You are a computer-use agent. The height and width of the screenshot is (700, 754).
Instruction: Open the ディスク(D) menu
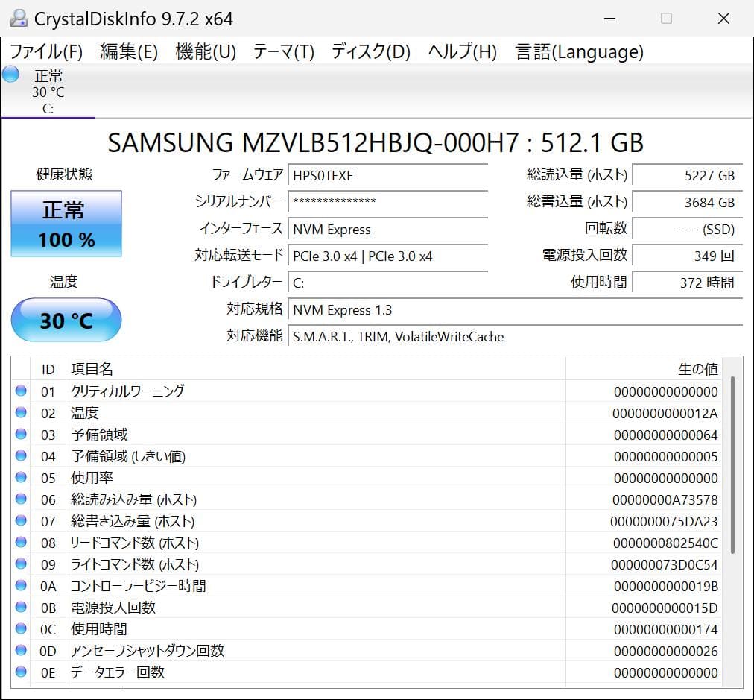click(371, 51)
